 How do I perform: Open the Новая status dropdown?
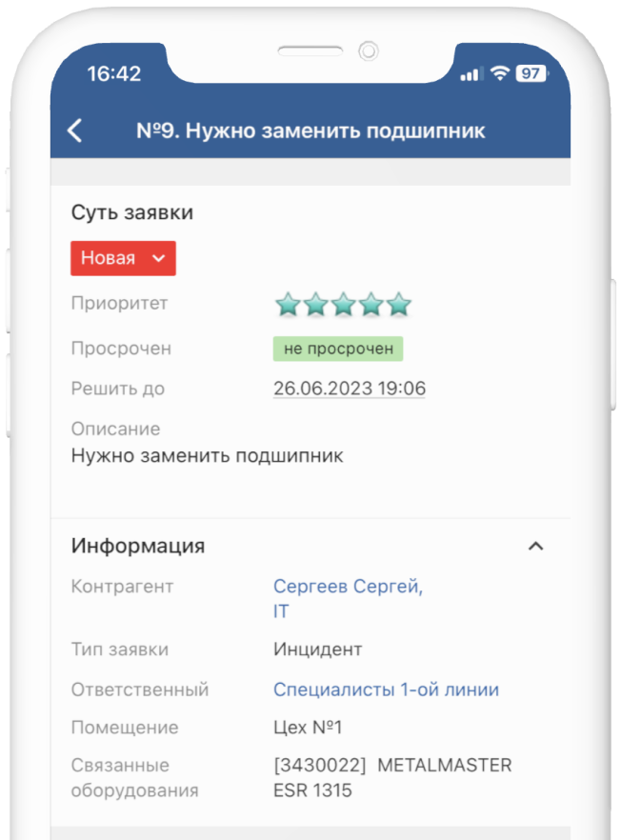[x=123, y=258]
